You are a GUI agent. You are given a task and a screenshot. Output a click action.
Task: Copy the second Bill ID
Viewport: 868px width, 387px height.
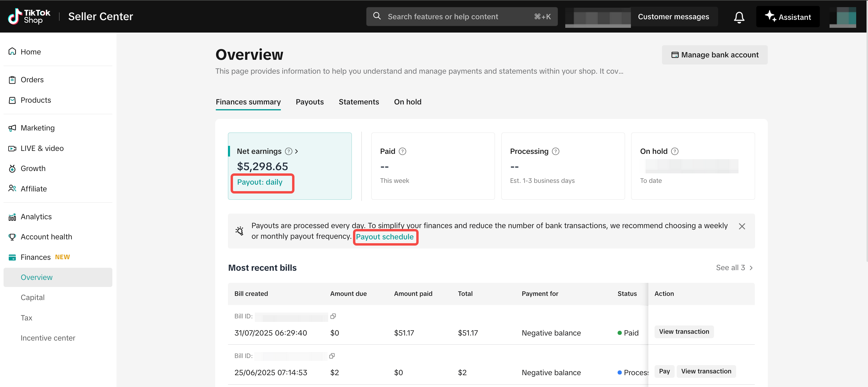click(x=332, y=356)
